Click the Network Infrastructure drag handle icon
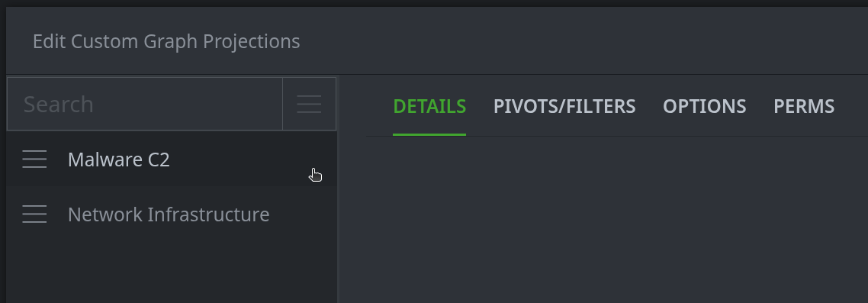 tap(34, 214)
